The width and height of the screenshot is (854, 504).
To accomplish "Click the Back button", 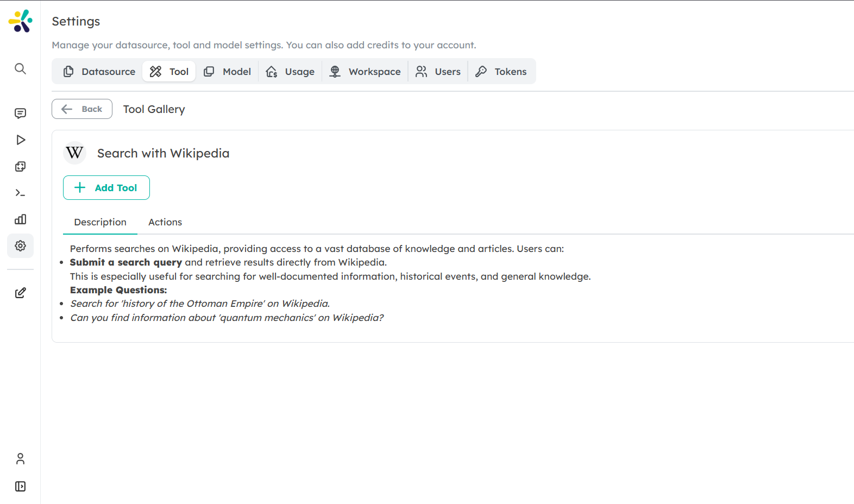I will click(x=82, y=109).
